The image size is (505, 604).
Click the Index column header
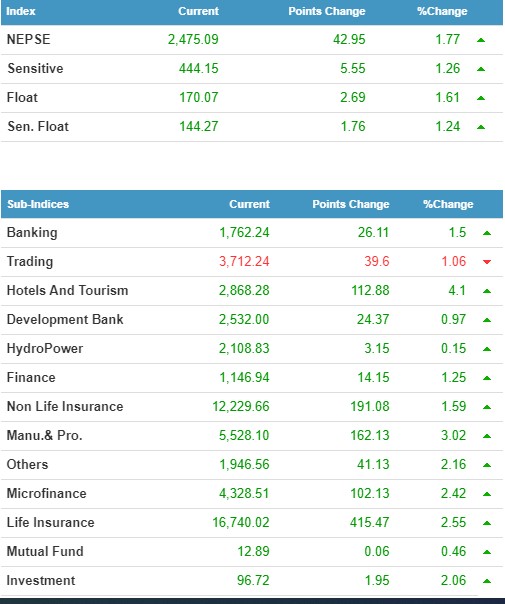[x=21, y=11]
